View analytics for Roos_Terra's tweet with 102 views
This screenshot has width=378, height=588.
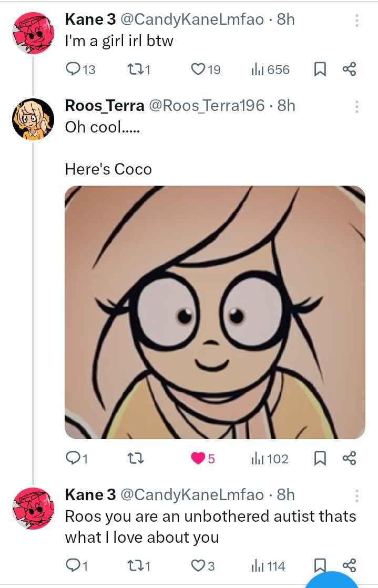[x=270, y=459]
